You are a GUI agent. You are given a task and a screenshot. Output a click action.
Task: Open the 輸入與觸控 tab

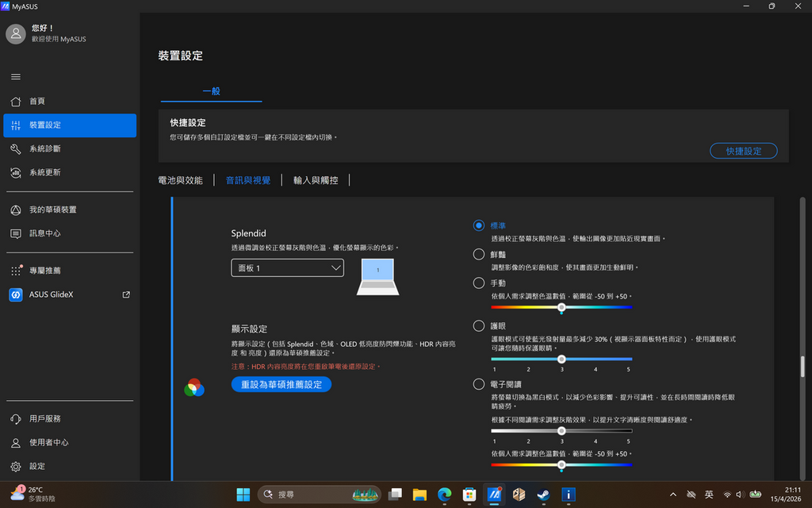(x=314, y=179)
